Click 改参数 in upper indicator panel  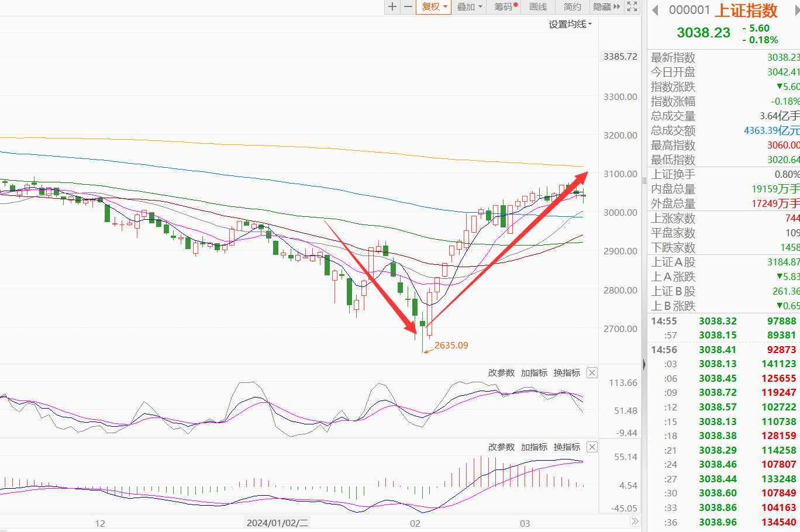501,373
